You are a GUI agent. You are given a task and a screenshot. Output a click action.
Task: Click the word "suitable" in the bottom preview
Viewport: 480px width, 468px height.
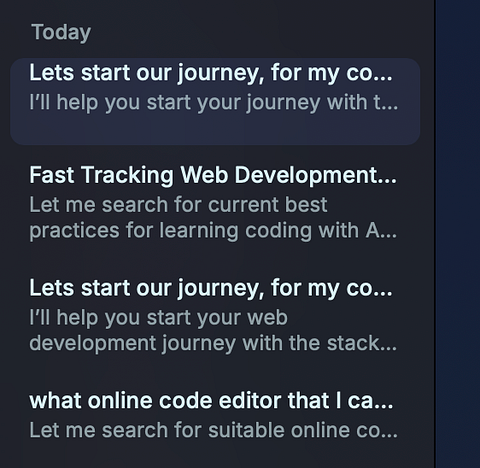[246, 430]
